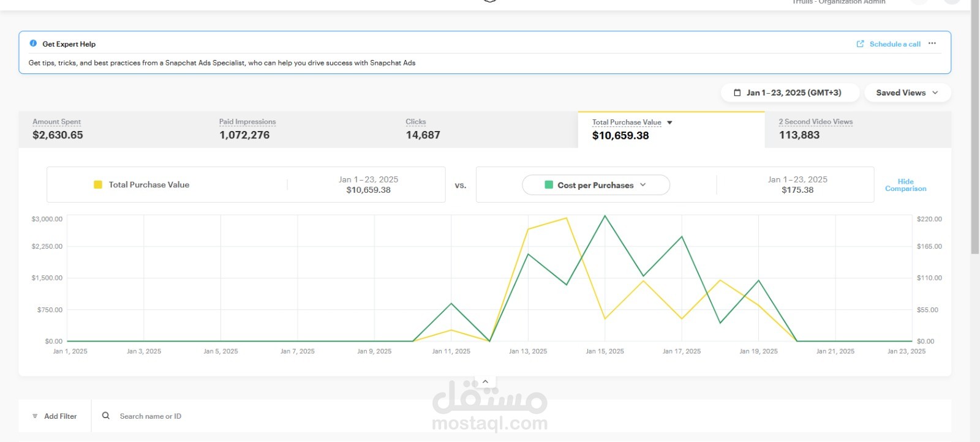This screenshot has height=442, width=980.
Task: Click the green Cost per Purchases swatch
Action: 549,185
